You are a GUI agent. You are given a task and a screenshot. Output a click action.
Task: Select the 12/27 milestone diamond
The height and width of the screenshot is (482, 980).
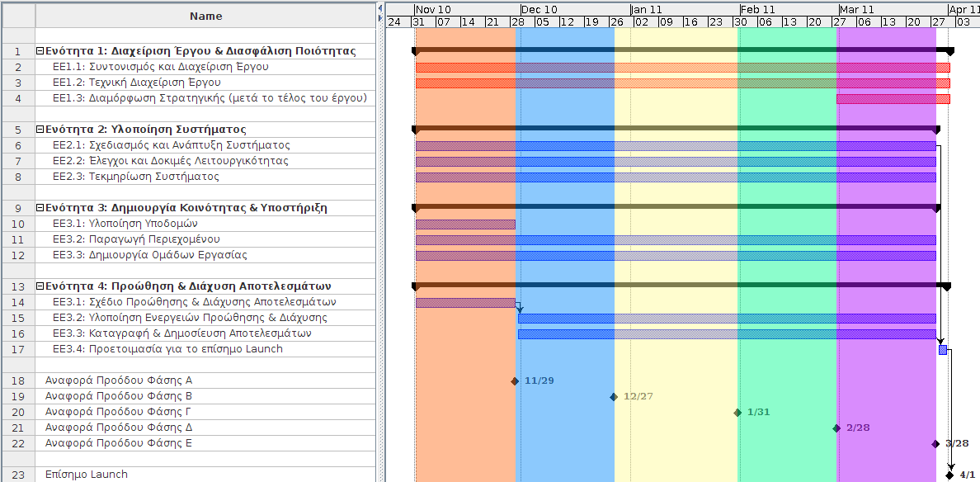pos(614,396)
